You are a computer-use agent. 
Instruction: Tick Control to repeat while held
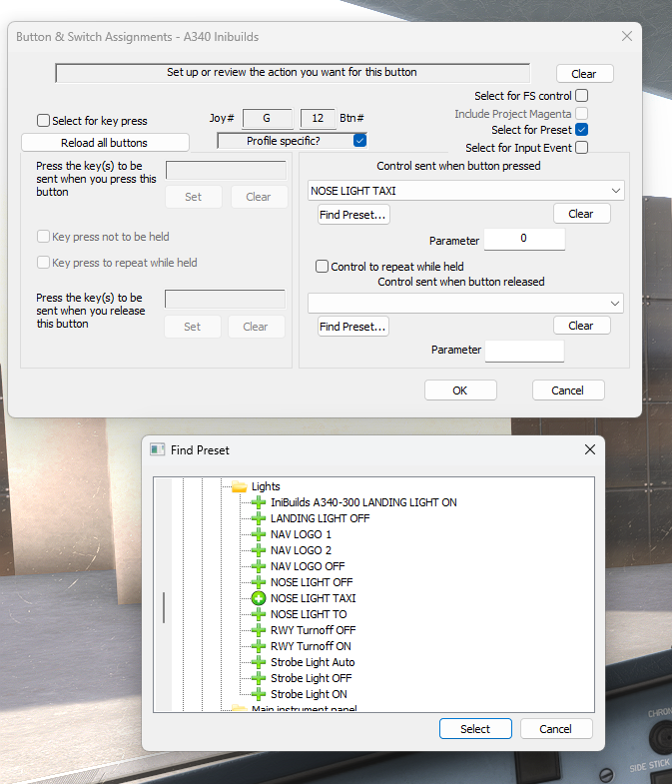click(x=322, y=267)
